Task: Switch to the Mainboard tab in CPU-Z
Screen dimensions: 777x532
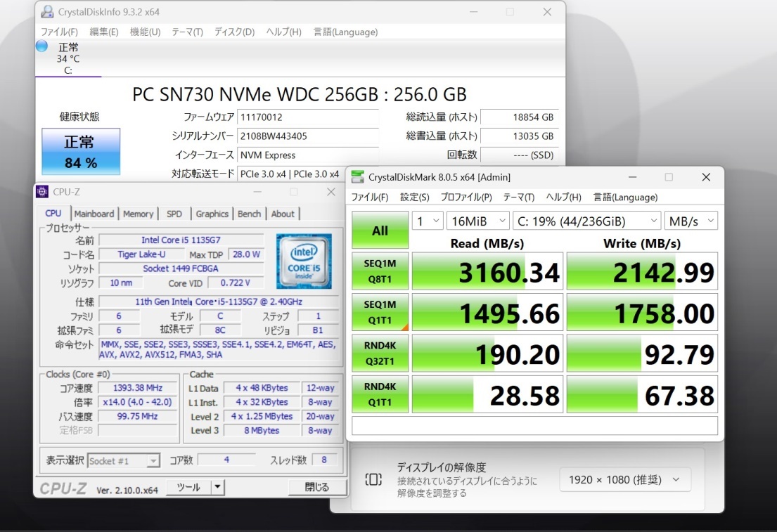Action: click(x=94, y=214)
